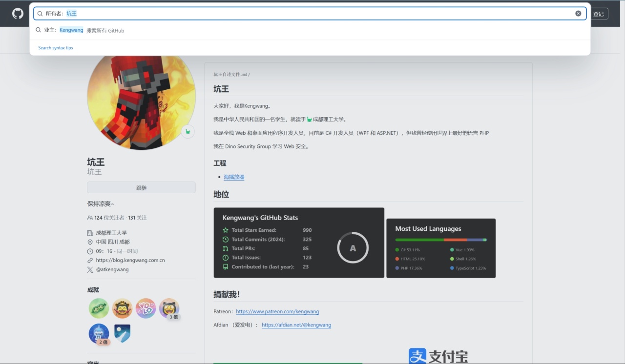Screen dimensions: 625x364
Task: Open the @atkengwang profile link
Action: pos(112,269)
